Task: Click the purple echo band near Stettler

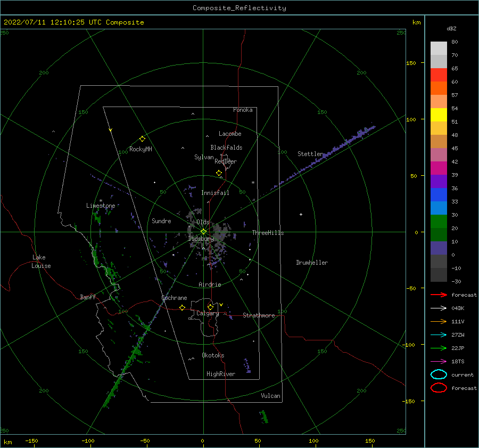Action: (x=324, y=156)
